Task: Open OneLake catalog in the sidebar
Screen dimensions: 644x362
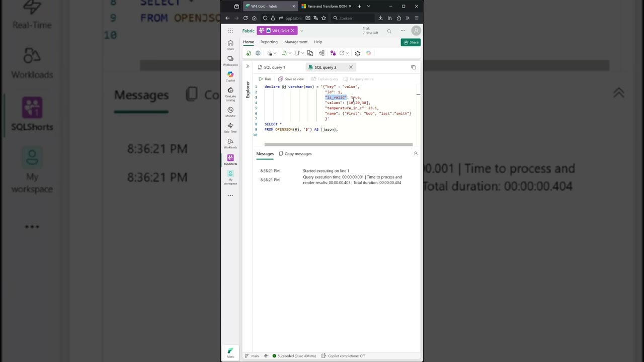Action: pos(230,94)
